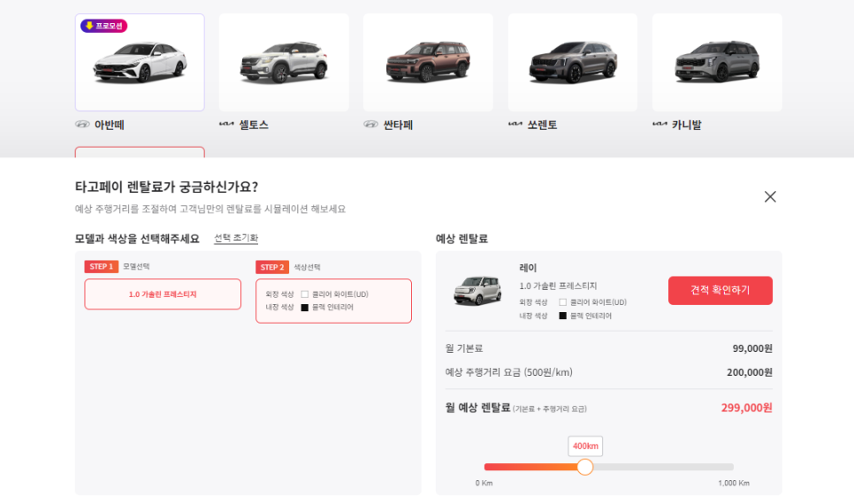
Task: Choose the 싼타페 car image
Action: tap(428, 64)
